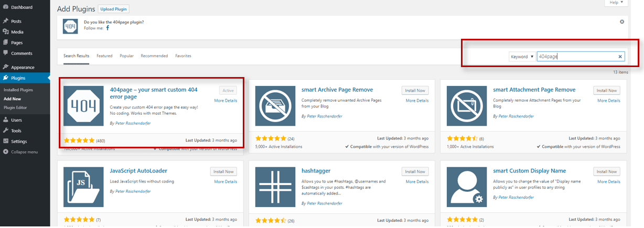Install smart Attachment Page Remove plugin
Viewport: 644px width, 228px height.
pyautogui.click(x=606, y=91)
